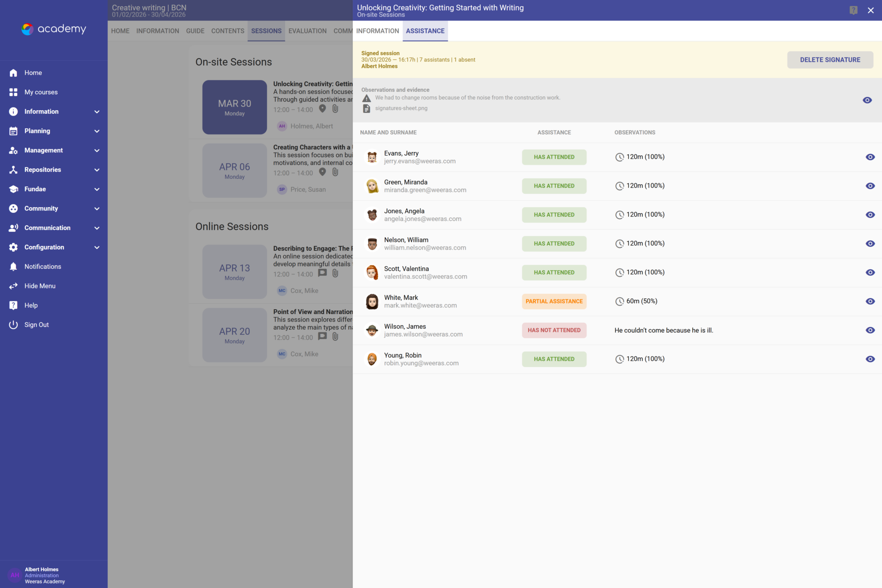Open the eye toggle for White, Mark
The height and width of the screenshot is (588, 882).
pyautogui.click(x=870, y=301)
